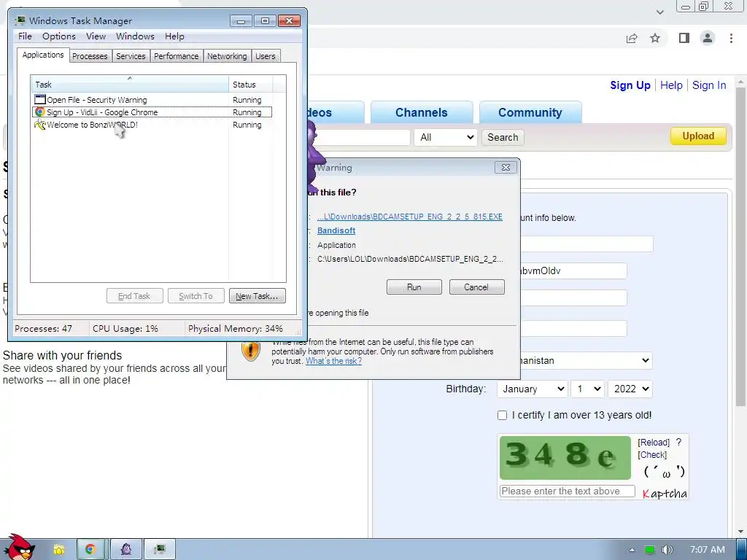Check the over 13 years old box
The height and width of the screenshot is (560, 747).
[x=502, y=415]
